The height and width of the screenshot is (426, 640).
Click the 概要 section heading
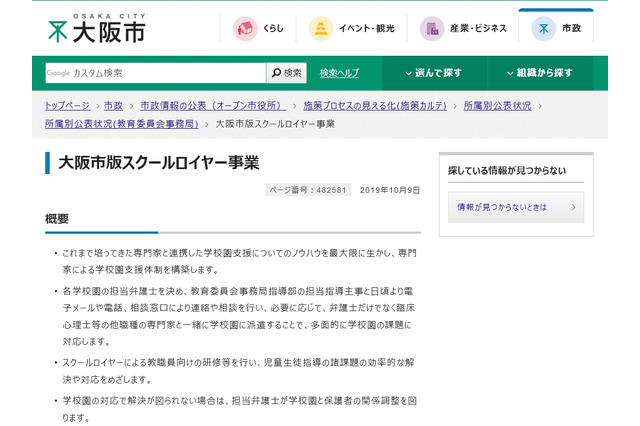[x=57, y=219]
